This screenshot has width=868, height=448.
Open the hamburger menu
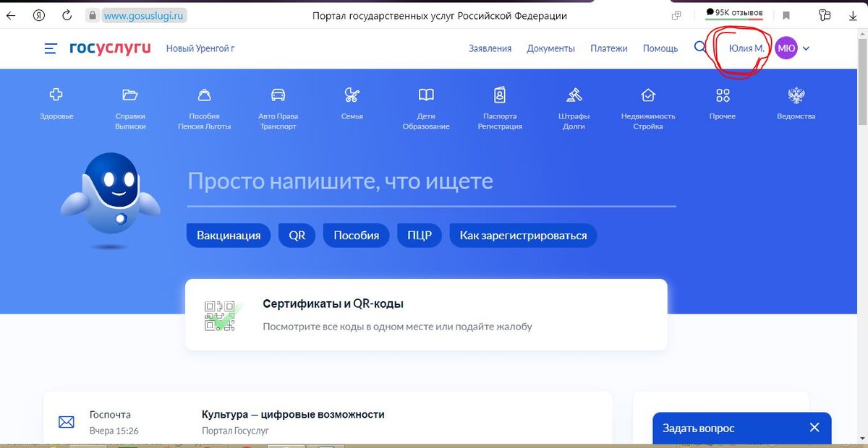click(50, 48)
